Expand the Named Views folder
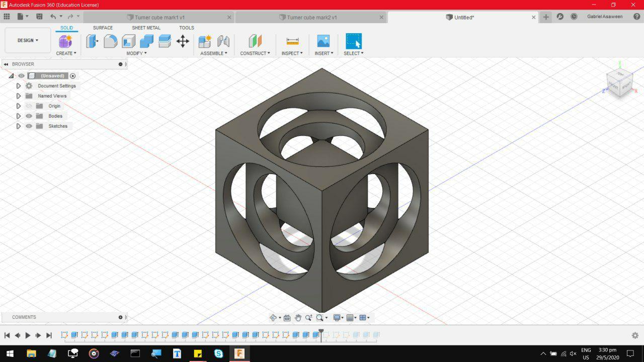The image size is (644, 362). click(19, 96)
